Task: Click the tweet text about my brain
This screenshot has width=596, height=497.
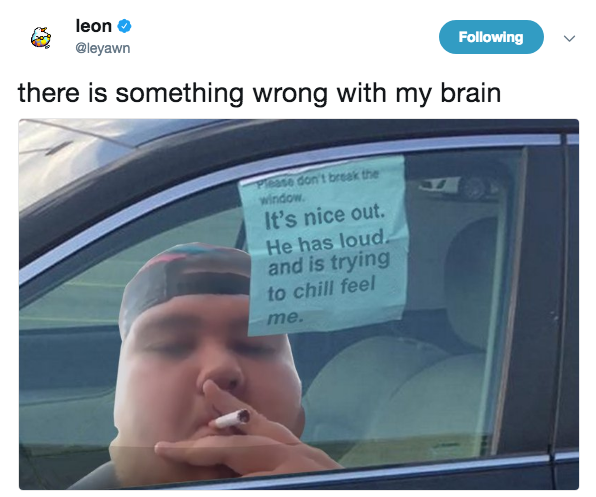Action: (259, 93)
